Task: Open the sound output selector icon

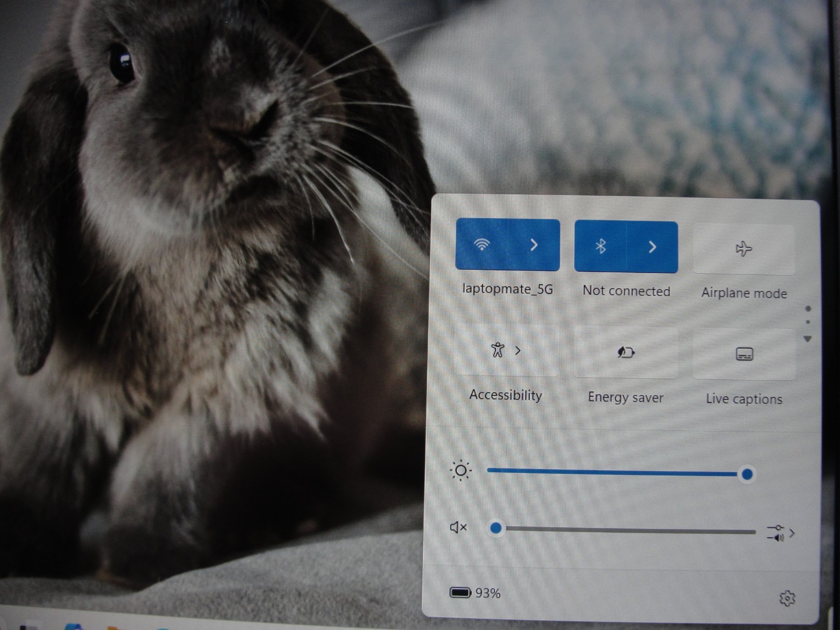Action: pyautogui.click(x=781, y=532)
